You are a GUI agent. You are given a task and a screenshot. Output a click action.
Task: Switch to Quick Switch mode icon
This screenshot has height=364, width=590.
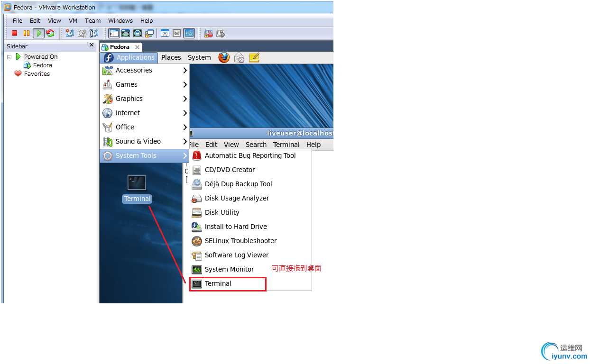126,33
